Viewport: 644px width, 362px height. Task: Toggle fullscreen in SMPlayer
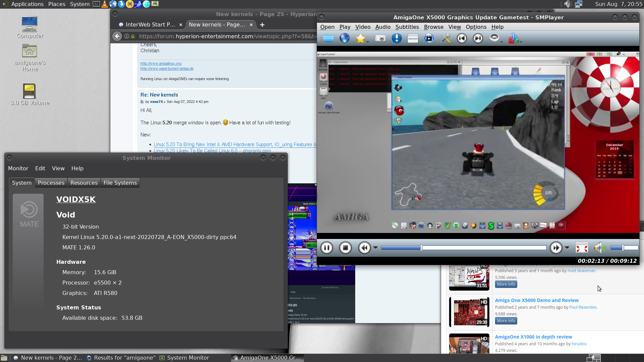click(582, 248)
